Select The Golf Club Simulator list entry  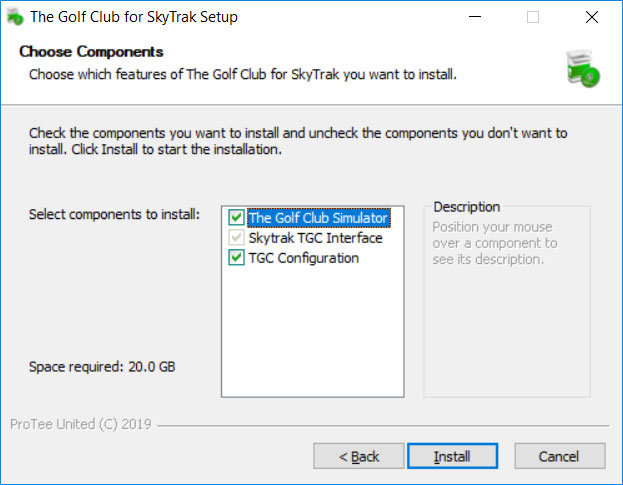pyautogui.click(x=318, y=218)
